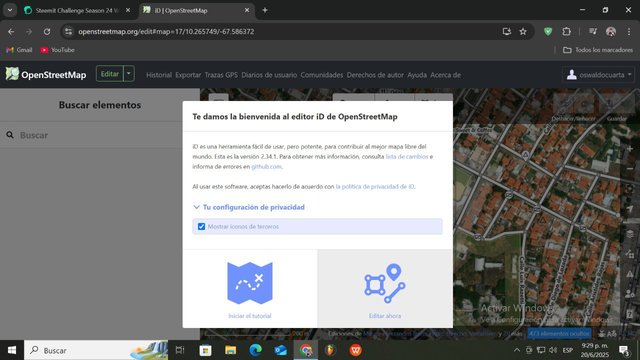Image resolution: width=640 pixels, height=360 pixels.
Task: Open the Historial menu item
Action: click(x=159, y=75)
